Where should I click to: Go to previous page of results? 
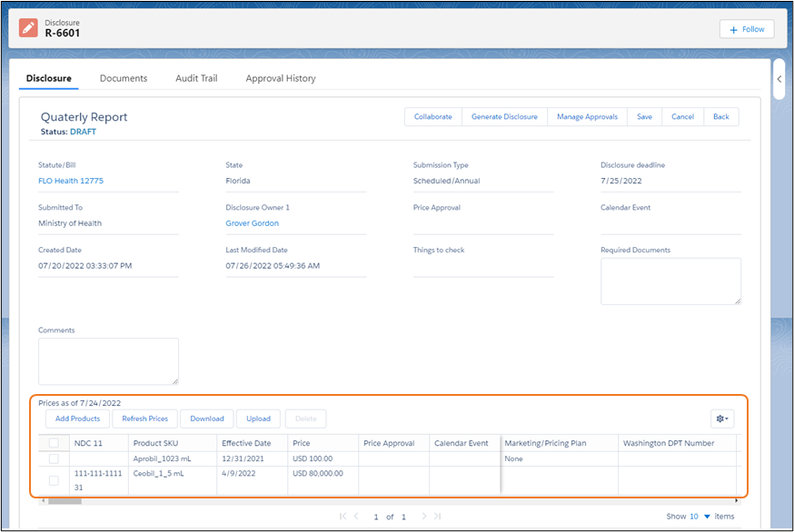pyautogui.click(x=356, y=517)
